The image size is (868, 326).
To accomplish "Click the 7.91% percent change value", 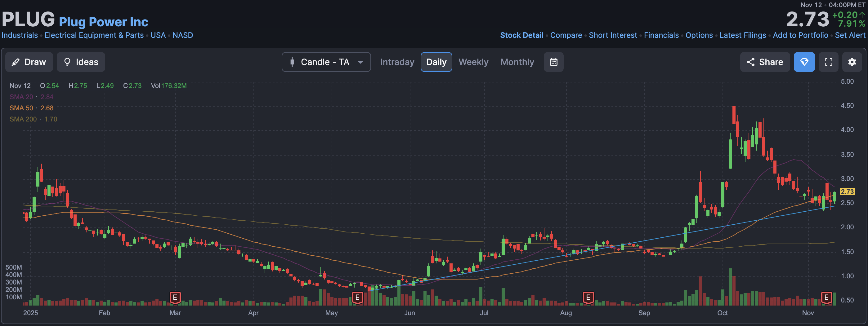I will pyautogui.click(x=851, y=24).
